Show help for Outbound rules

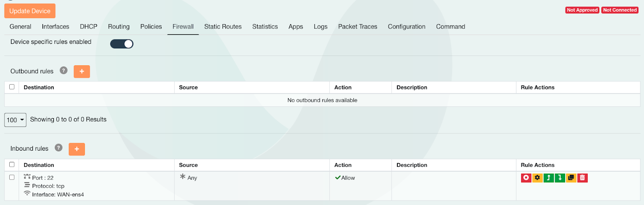(64, 70)
